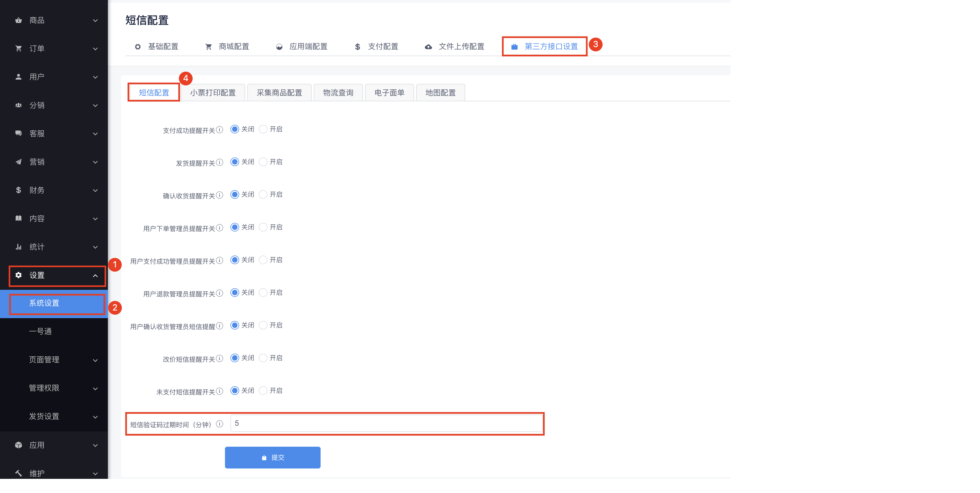980x493 pixels.
Task: Expand the 财务 sidebar menu chevron
Action: click(95, 191)
